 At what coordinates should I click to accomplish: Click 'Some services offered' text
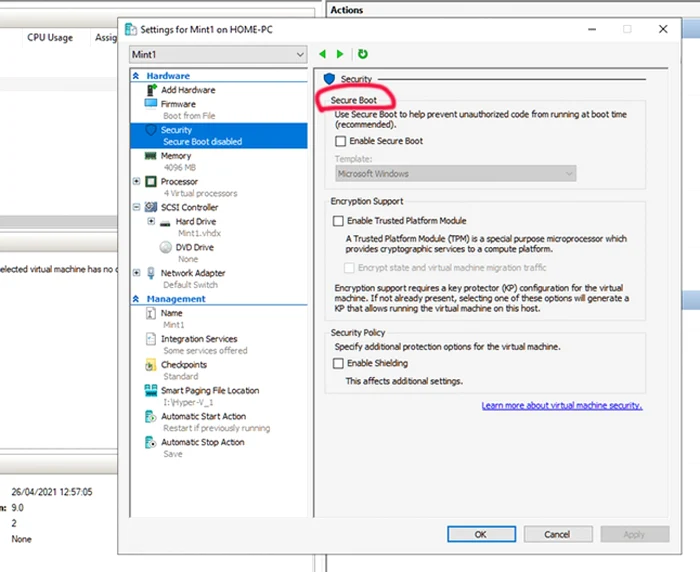[205, 351]
